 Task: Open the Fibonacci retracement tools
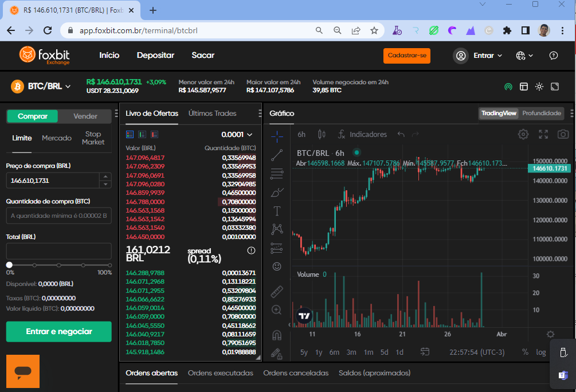(x=277, y=174)
